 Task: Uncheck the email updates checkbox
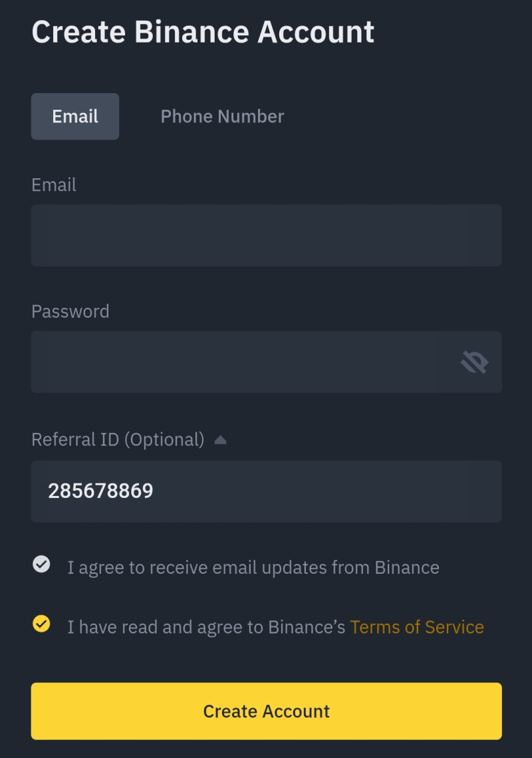click(41, 565)
